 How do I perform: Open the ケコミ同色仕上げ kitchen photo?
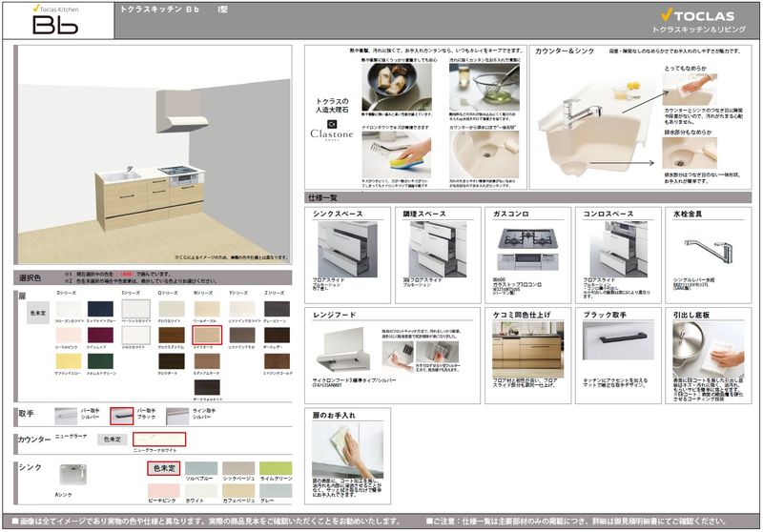point(528,349)
